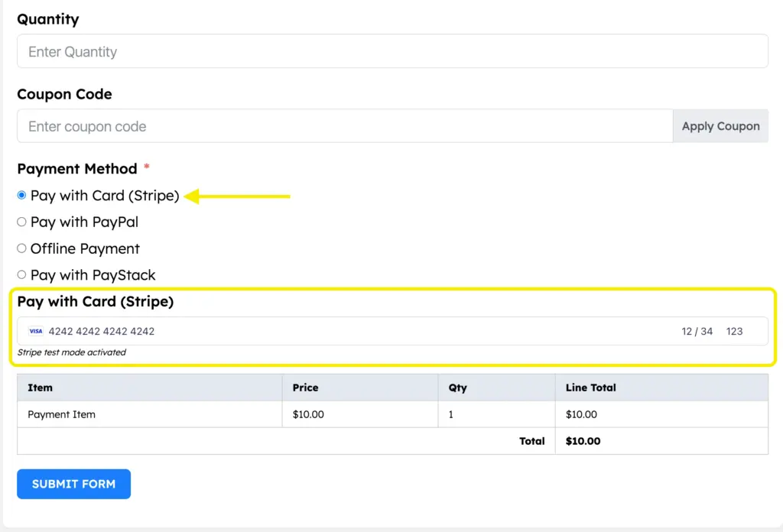Click the Visa card brand icon
Image resolution: width=783 pixels, height=532 pixels.
(35, 330)
